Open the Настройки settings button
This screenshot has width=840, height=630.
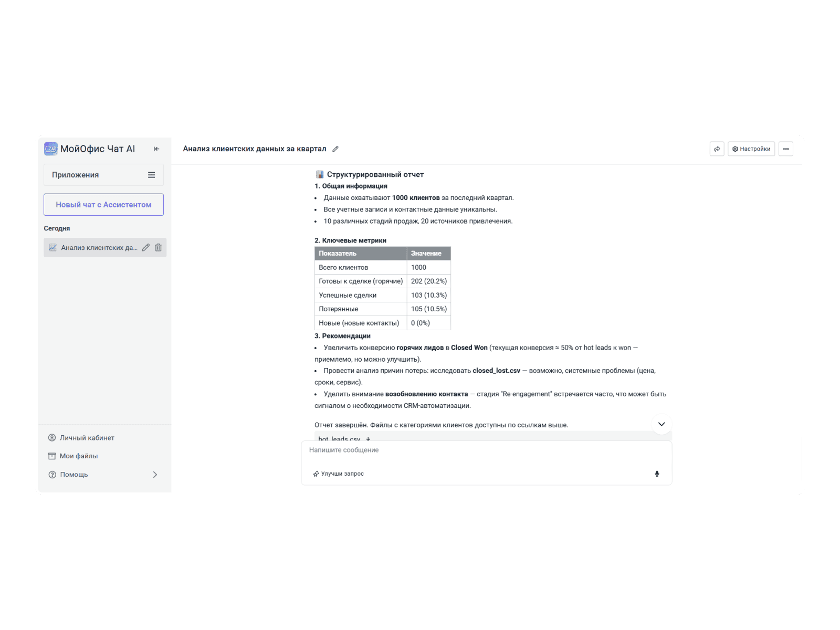(751, 149)
